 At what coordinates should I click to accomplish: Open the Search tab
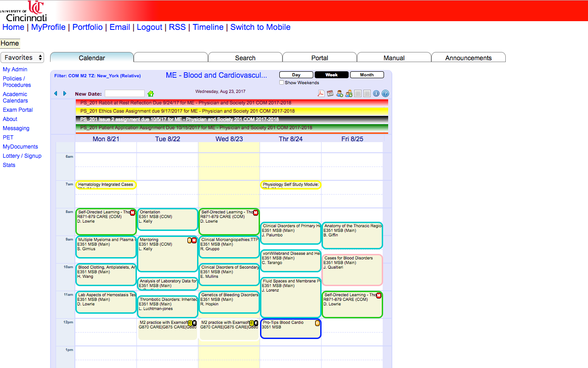245,57
